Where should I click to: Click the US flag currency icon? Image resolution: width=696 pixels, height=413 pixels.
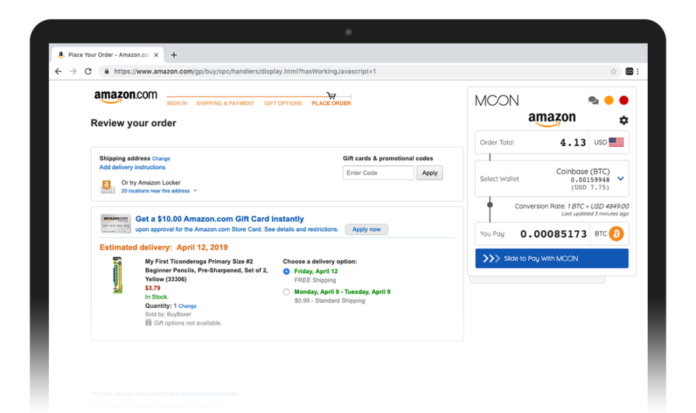coord(616,142)
